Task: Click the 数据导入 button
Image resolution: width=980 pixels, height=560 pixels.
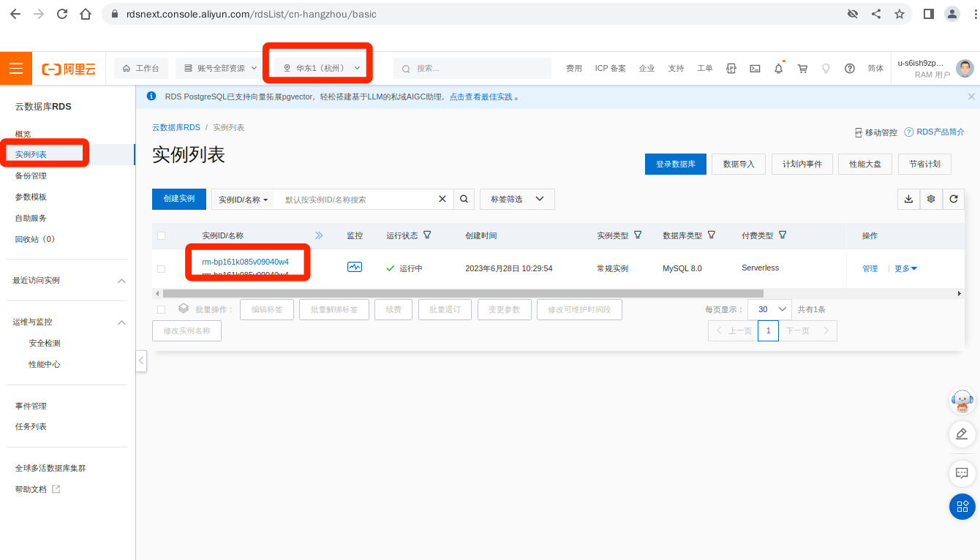Action: 739,164
